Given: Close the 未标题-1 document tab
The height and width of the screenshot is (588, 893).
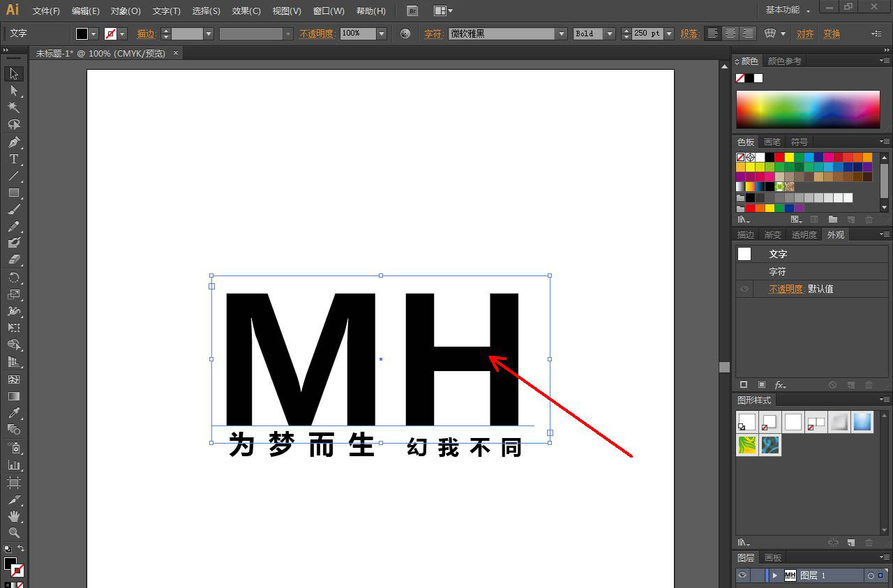Looking at the screenshot, I should click(x=175, y=52).
